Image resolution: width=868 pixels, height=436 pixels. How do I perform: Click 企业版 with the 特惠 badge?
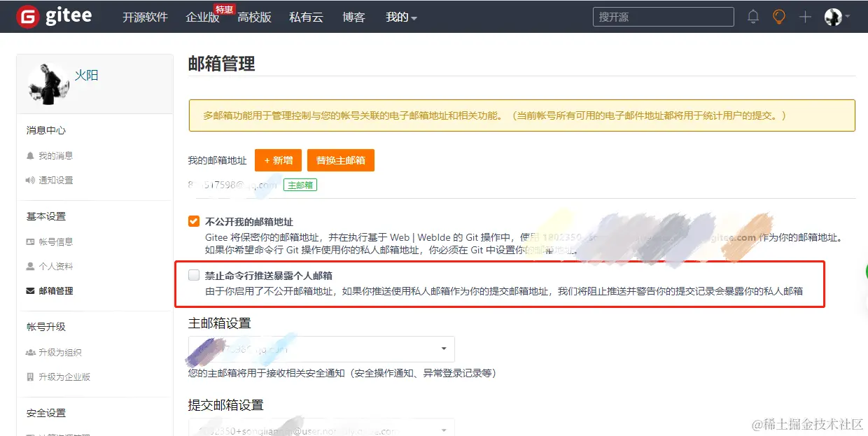point(202,17)
